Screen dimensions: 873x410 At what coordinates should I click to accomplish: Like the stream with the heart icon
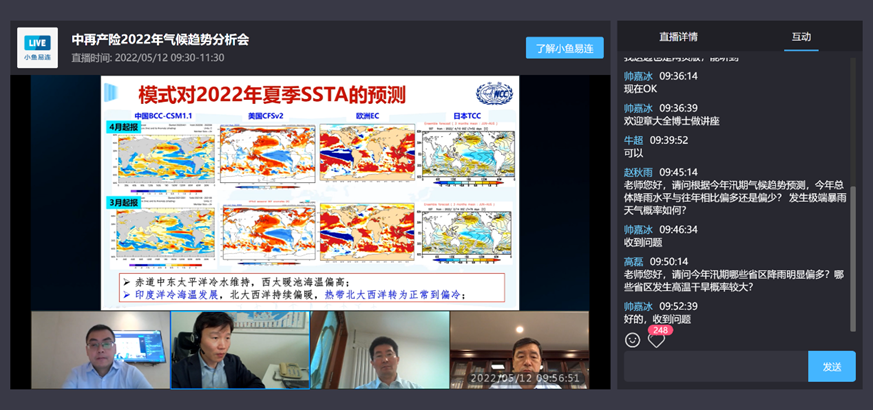coord(656,340)
